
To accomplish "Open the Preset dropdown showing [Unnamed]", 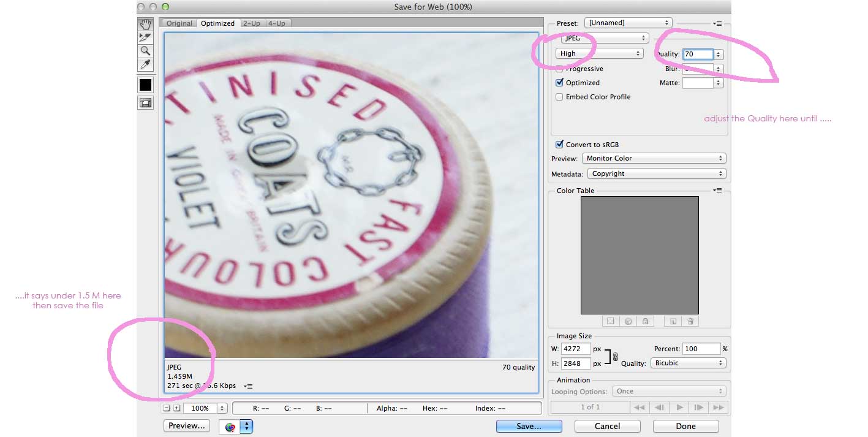I will tap(628, 23).
